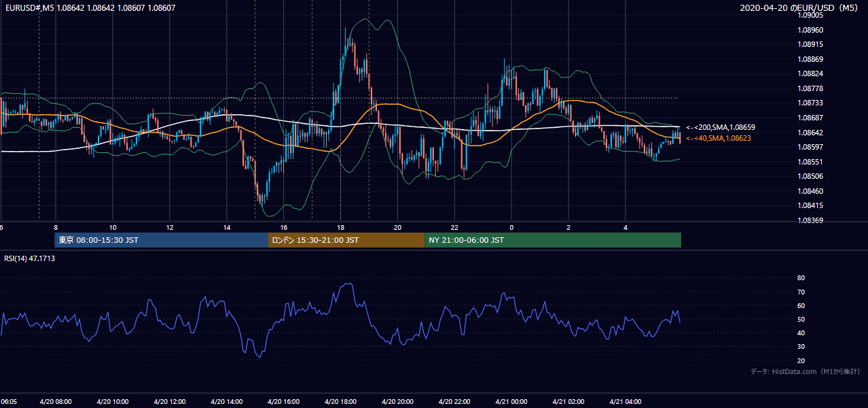Image resolution: width=868 pixels, height=408 pixels.
Task: Click price axis value 1.08778
Action: [811, 88]
